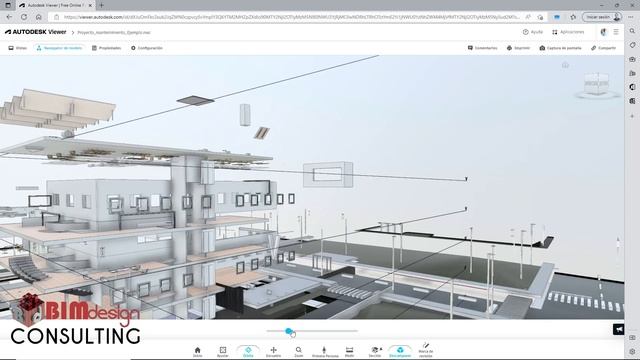Click the project file name breadcrumb
640x360 pixels.
[114, 32]
